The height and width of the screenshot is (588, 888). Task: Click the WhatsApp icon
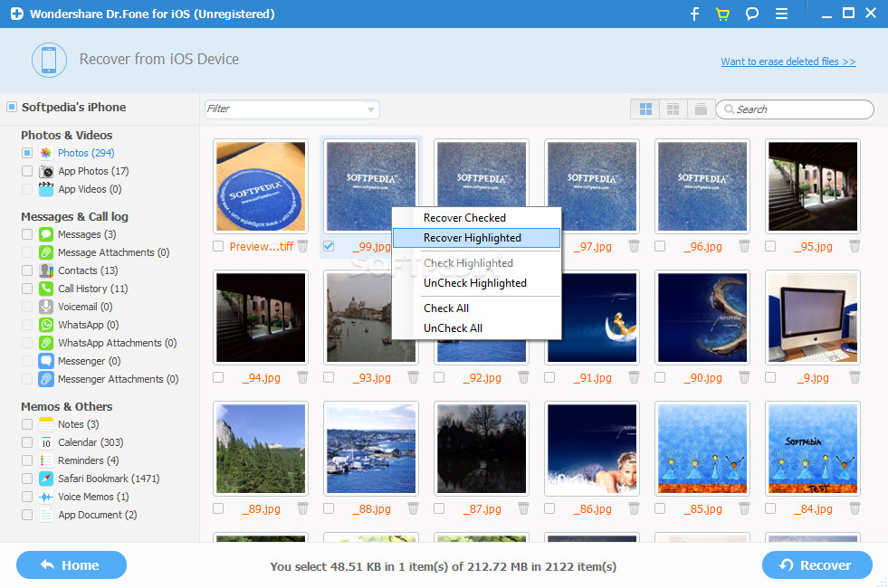(46, 325)
